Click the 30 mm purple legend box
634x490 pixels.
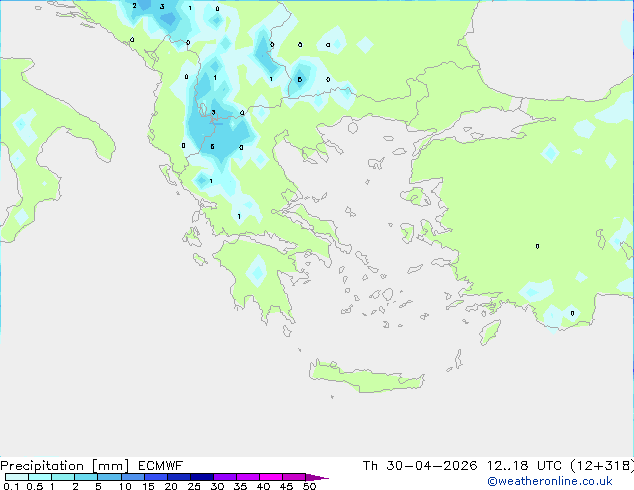225,477
